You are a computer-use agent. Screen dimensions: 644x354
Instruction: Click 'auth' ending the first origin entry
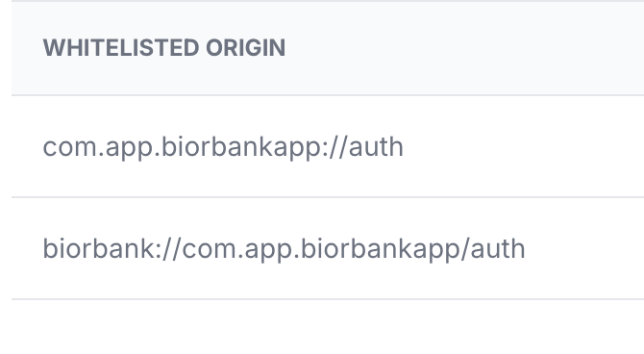(x=376, y=147)
